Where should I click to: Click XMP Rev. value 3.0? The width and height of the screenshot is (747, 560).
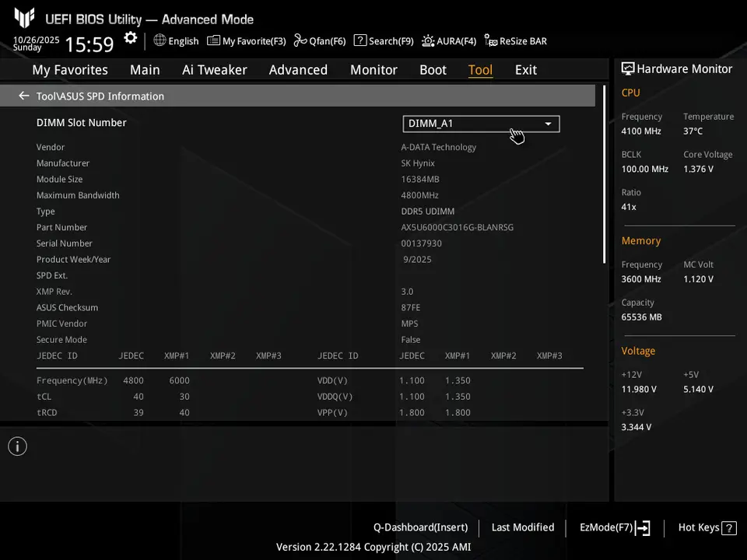coord(407,292)
